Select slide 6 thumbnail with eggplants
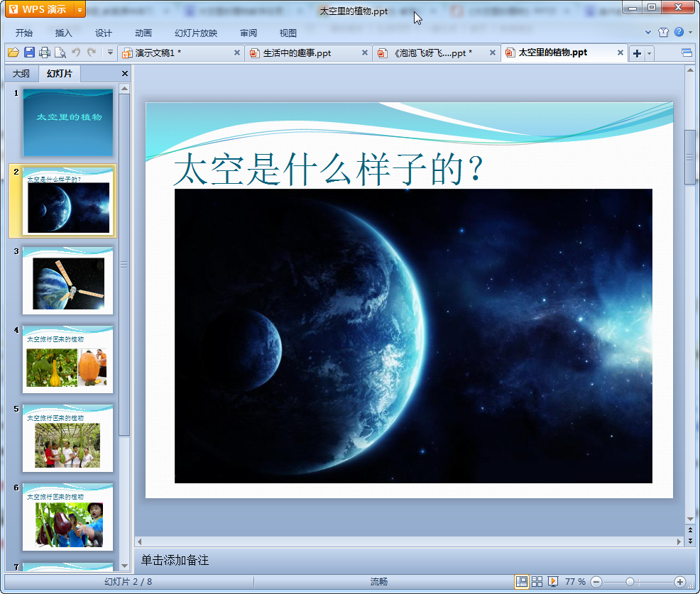700x594 pixels. click(68, 517)
